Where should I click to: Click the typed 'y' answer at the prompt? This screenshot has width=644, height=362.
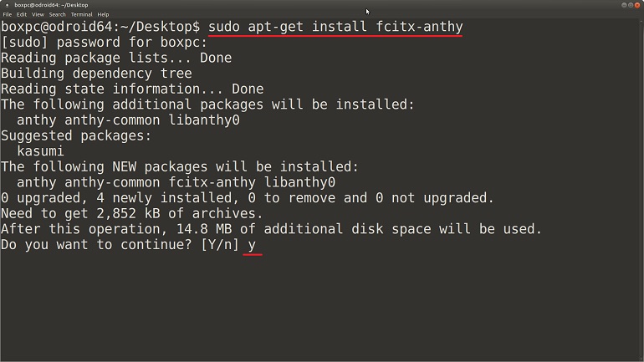point(252,245)
